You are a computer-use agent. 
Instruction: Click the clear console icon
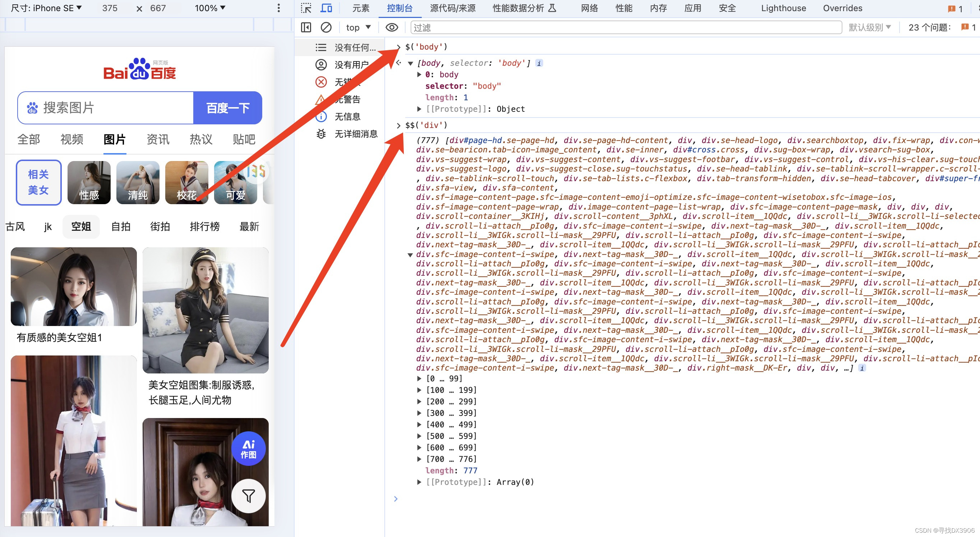(326, 27)
